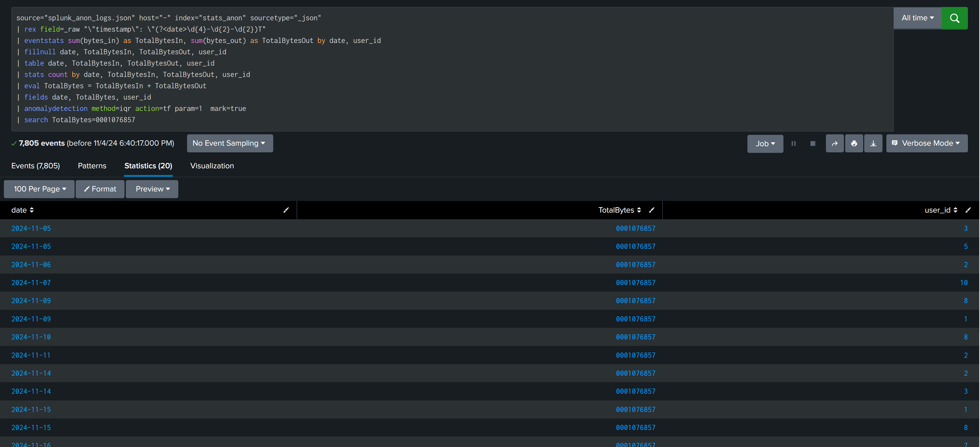The image size is (980, 447).
Task: Pause the search job
Action: 793,143
